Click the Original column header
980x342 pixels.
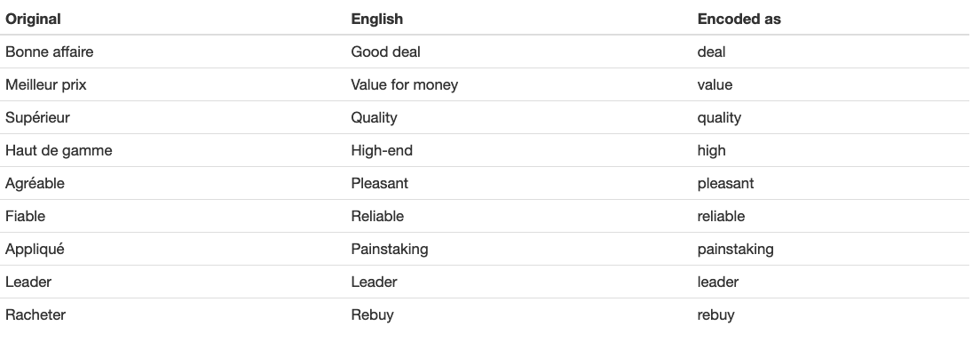33,19
